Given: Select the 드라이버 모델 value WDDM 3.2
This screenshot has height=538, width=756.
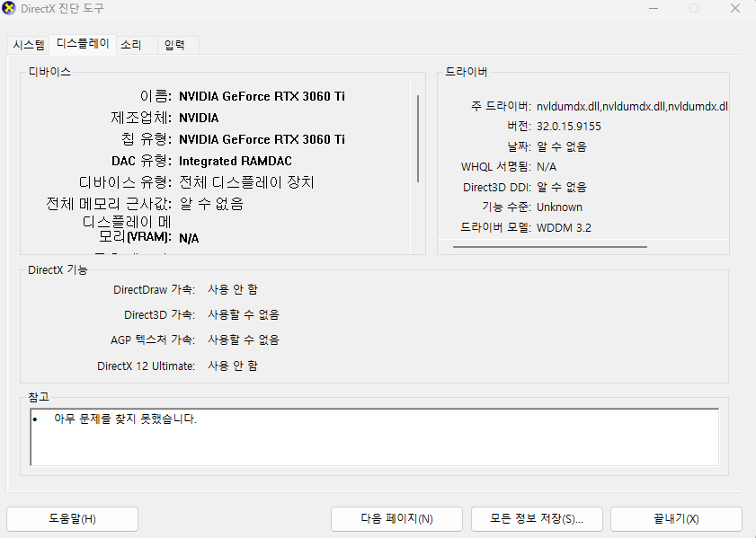Looking at the screenshot, I should click(564, 227).
